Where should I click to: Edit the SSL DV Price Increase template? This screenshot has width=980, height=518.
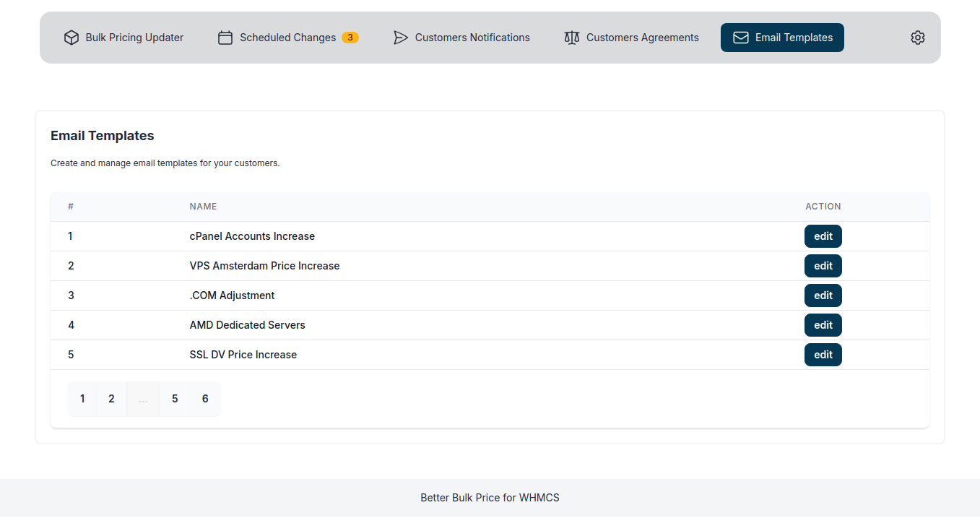point(823,355)
